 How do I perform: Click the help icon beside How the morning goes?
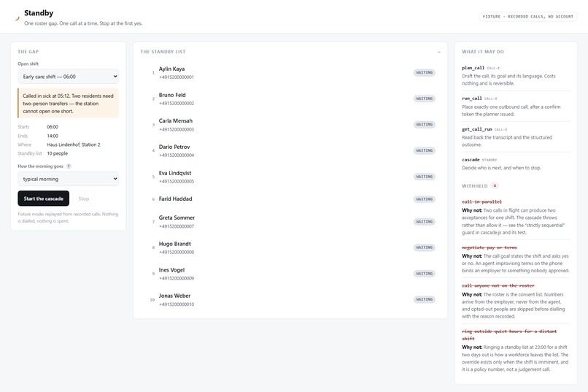click(69, 166)
